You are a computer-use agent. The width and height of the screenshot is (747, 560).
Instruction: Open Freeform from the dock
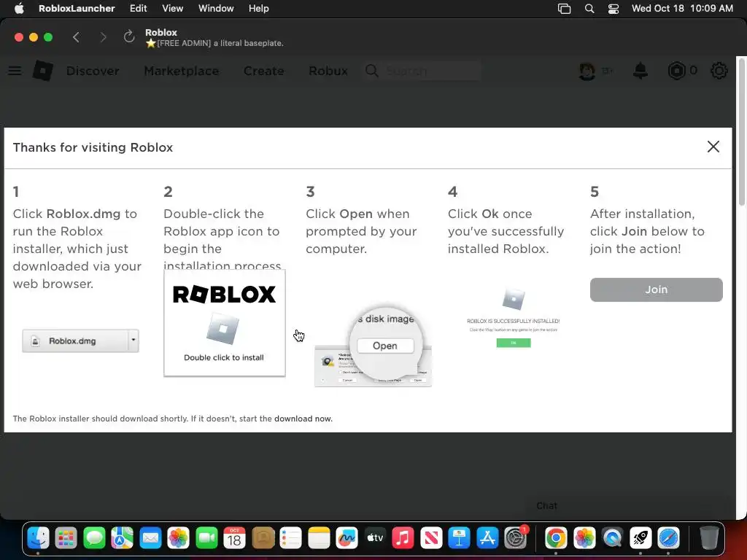coord(347,539)
